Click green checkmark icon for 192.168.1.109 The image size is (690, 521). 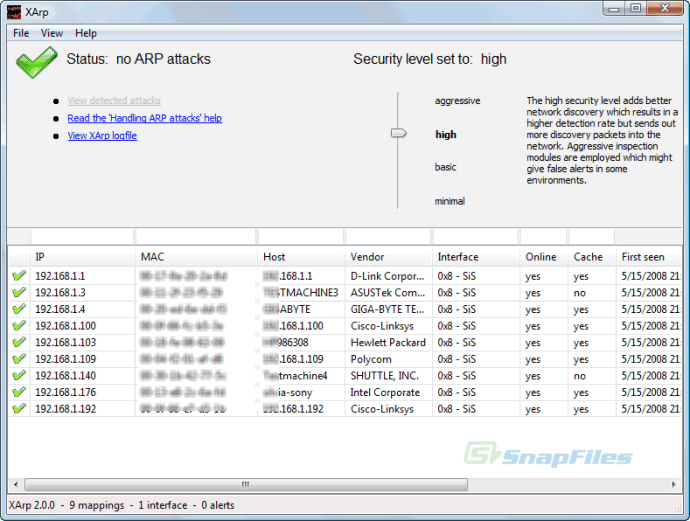(x=19, y=359)
